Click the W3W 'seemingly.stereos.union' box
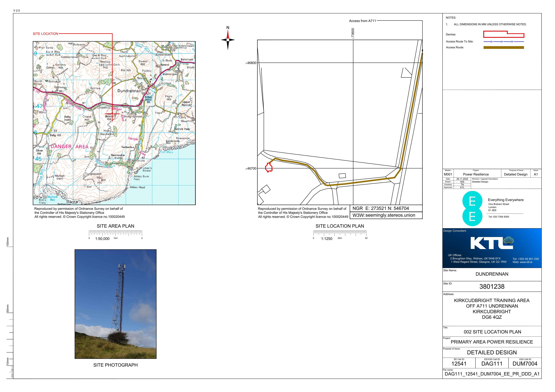Viewport: 555px width, 392px height. (x=386, y=215)
